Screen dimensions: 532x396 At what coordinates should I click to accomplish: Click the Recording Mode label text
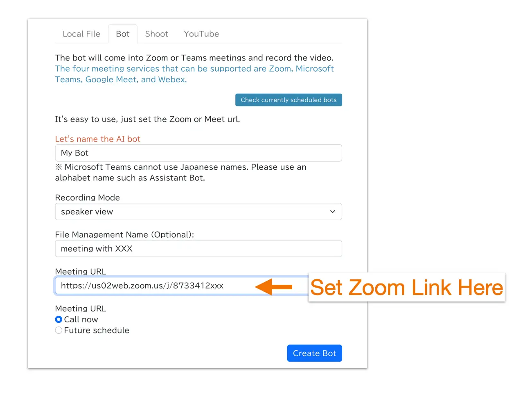click(87, 198)
